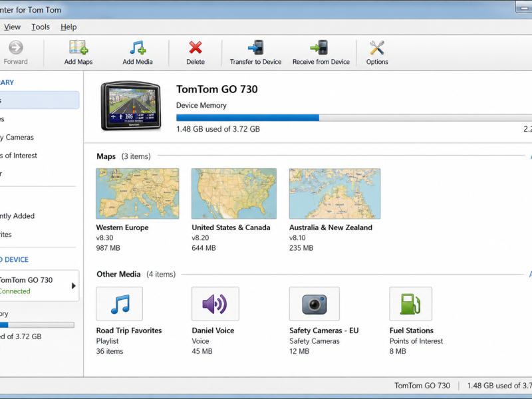Click the Receive from Device icon
This screenshot has height=399, width=532.
click(x=319, y=47)
